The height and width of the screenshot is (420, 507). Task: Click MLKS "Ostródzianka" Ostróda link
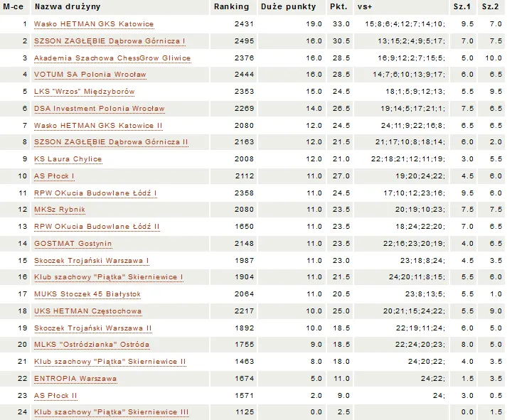(92, 345)
